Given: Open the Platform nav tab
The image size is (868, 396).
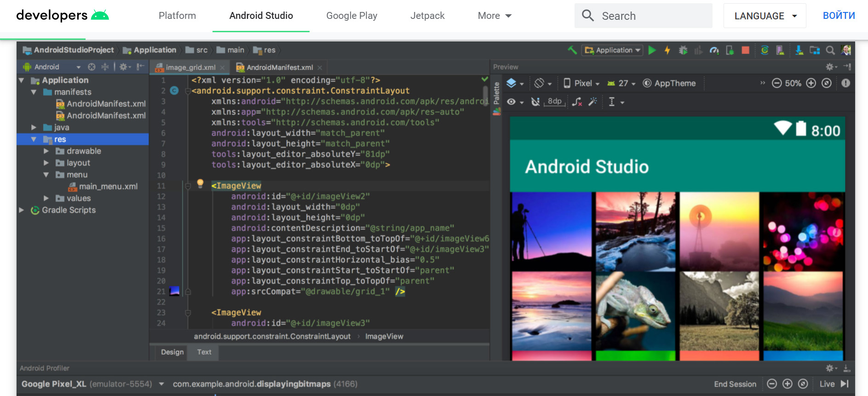Looking at the screenshot, I should (177, 16).
